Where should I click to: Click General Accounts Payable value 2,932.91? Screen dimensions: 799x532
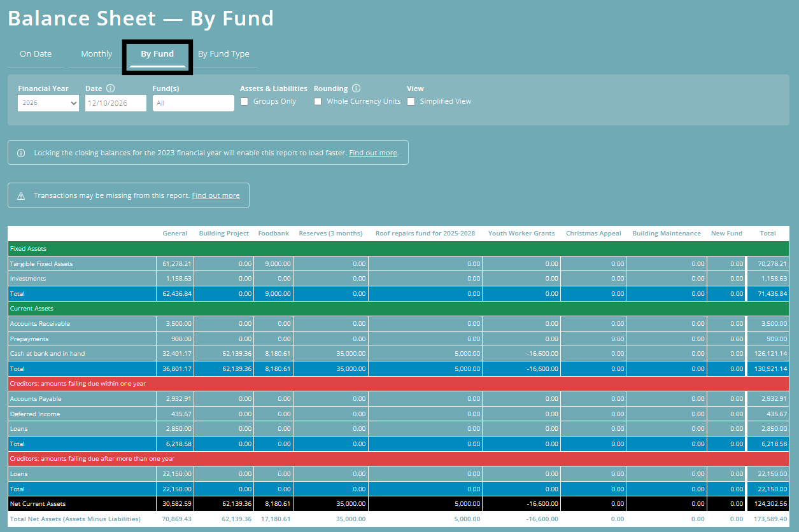[179, 399]
